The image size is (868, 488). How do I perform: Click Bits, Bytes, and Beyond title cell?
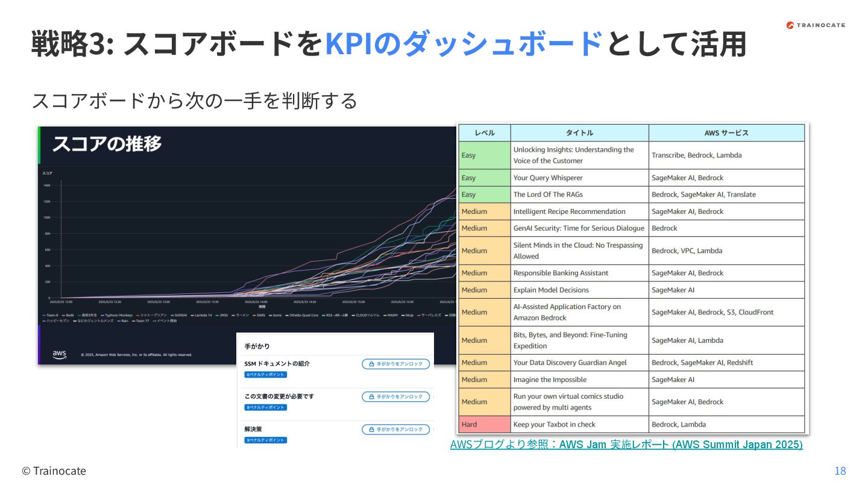(579, 340)
